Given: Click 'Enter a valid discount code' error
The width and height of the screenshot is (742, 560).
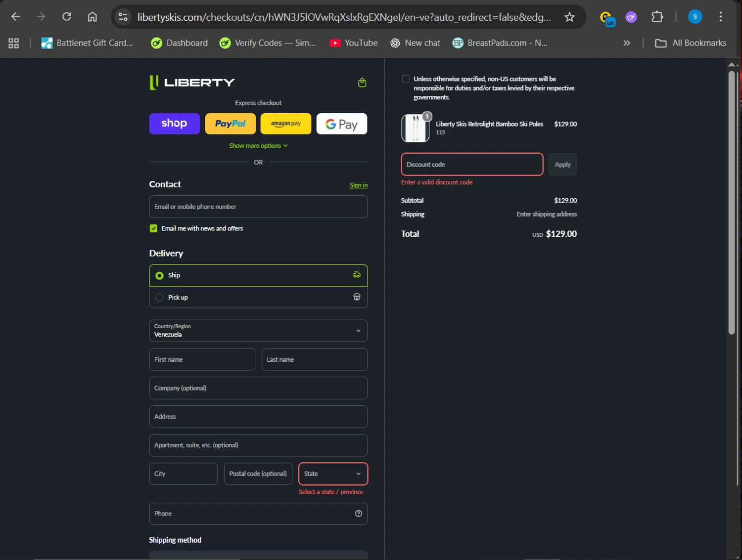Looking at the screenshot, I should click(x=437, y=182).
